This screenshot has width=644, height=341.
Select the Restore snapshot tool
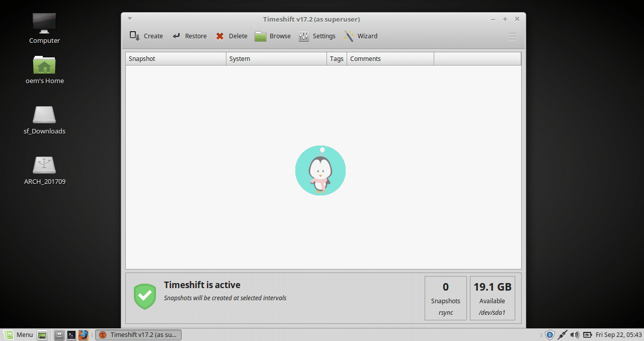[190, 36]
